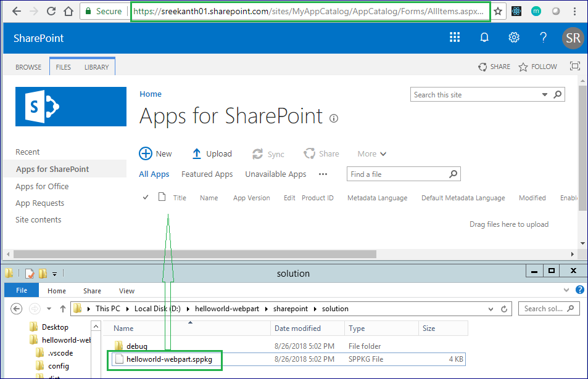588x379 pixels.
Task: Expand the More menu in the Apps toolbar
Action: [371, 153]
